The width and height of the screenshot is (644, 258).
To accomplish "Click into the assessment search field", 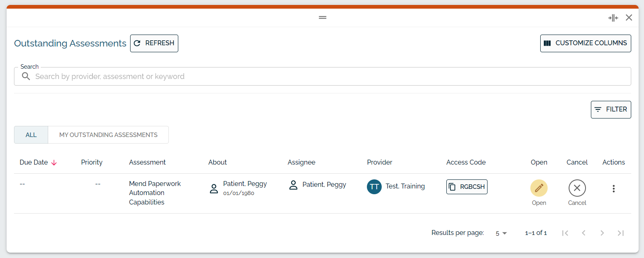I will click(322, 76).
